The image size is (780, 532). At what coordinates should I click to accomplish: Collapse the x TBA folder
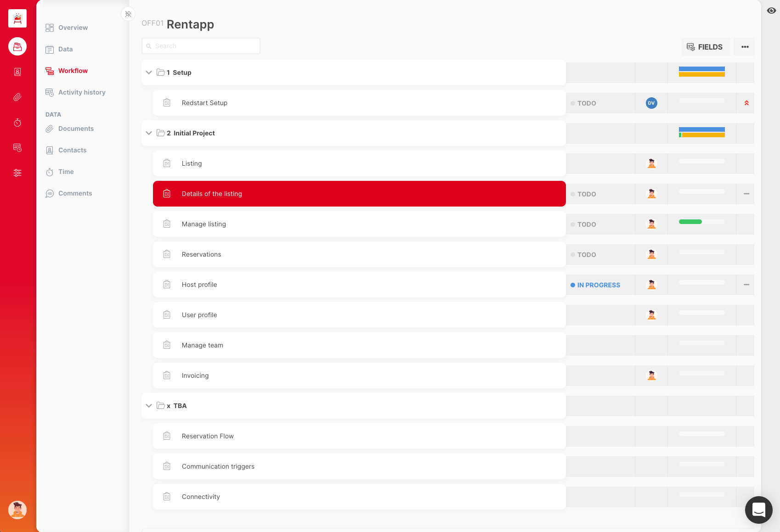click(x=149, y=406)
